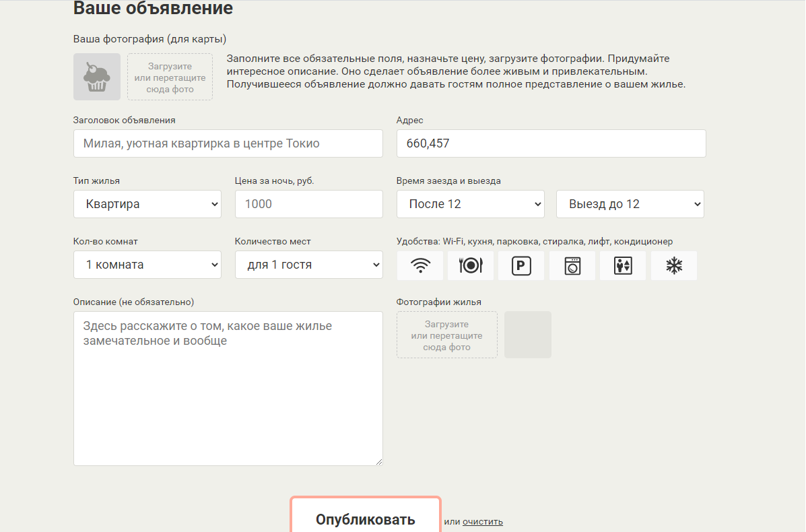Click the Заголовок объявления label
The image size is (806, 532).
[125, 121]
